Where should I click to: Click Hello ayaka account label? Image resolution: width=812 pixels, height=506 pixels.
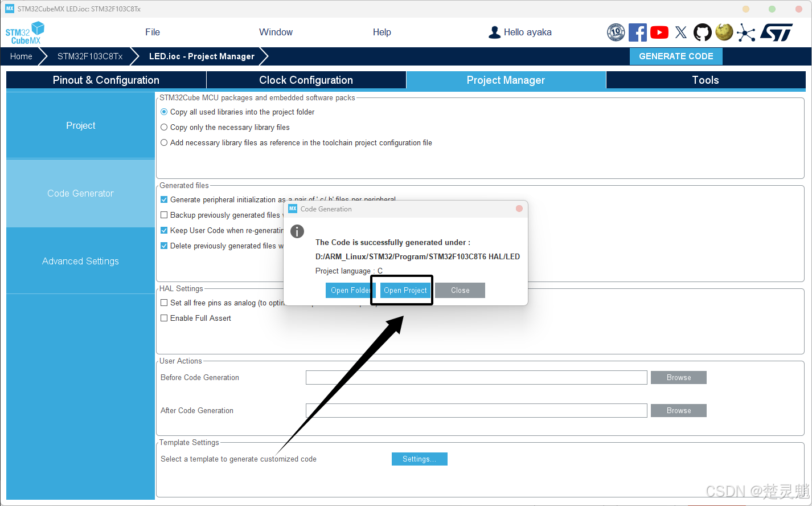point(527,32)
